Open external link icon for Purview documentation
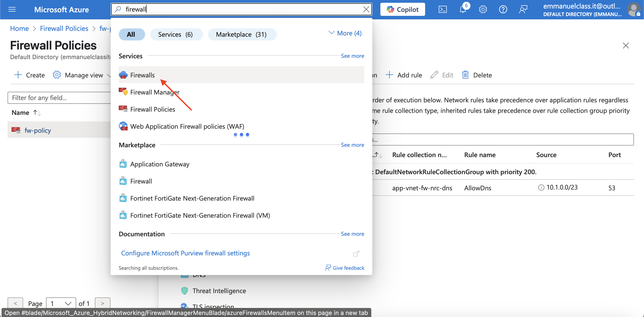This screenshot has width=644, height=317. [356, 253]
